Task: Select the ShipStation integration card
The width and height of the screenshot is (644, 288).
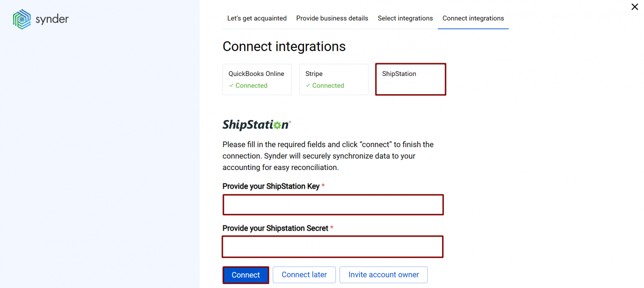Action: (410, 79)
